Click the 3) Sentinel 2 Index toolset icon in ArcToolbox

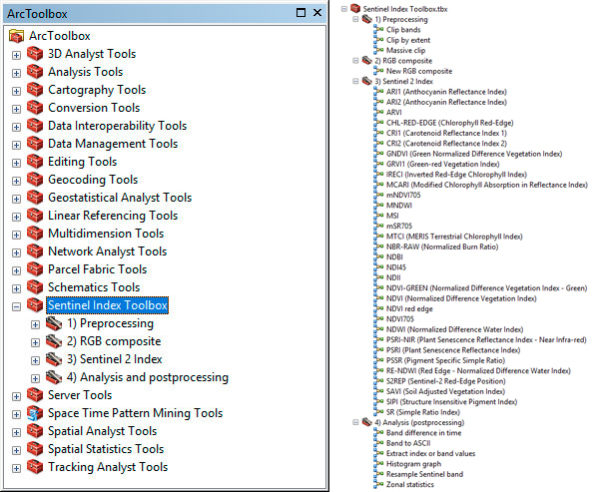click(x=54, y=359)
